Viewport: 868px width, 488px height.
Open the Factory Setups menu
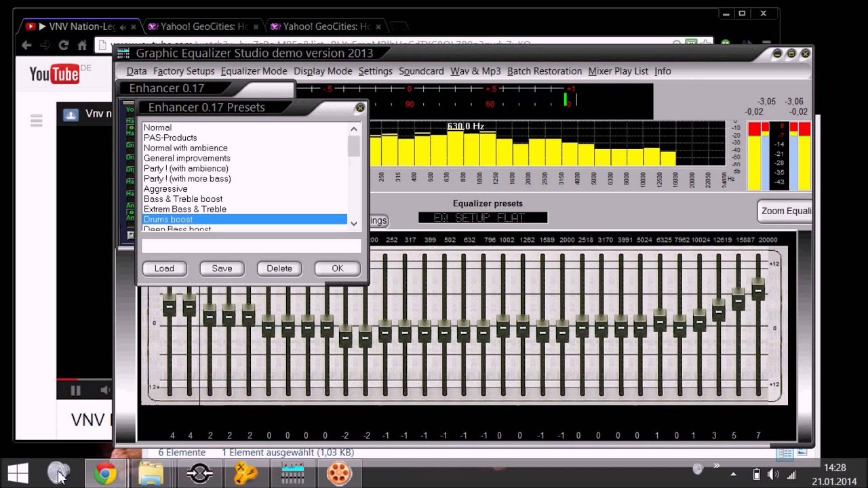tap(184, 71)
